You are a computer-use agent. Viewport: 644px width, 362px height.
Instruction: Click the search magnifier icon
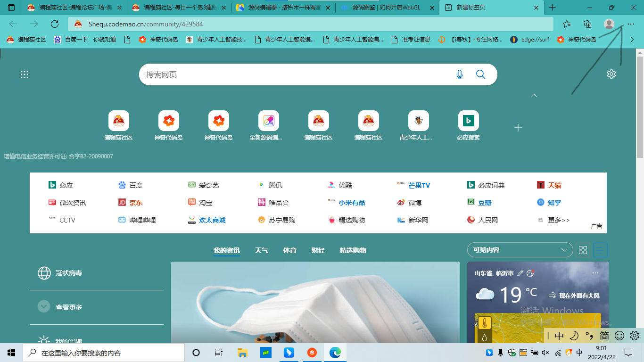point(481,74)
